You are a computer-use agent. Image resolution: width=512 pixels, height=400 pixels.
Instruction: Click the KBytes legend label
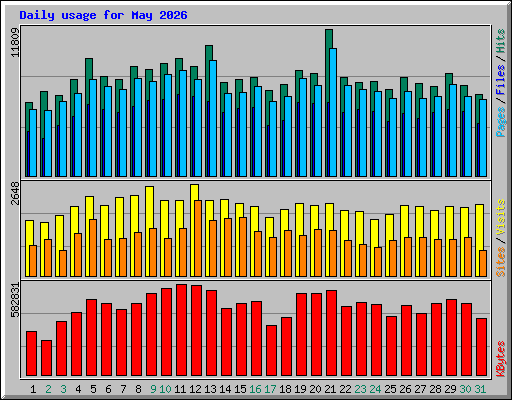pyautogui.click(x=500, y=359)
